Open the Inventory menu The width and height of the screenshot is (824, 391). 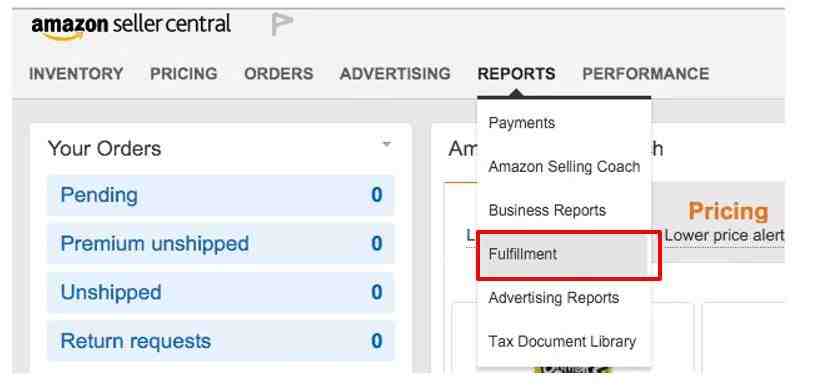pos(76,74)
